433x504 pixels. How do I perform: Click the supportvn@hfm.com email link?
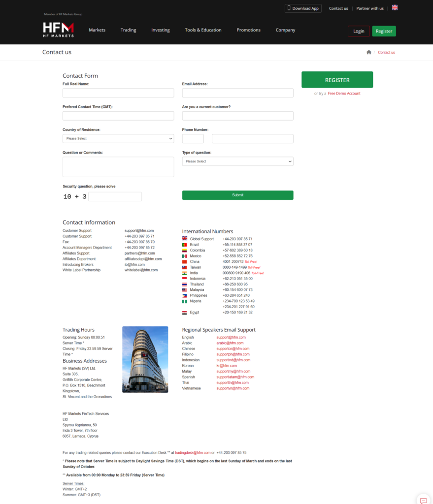233,388
